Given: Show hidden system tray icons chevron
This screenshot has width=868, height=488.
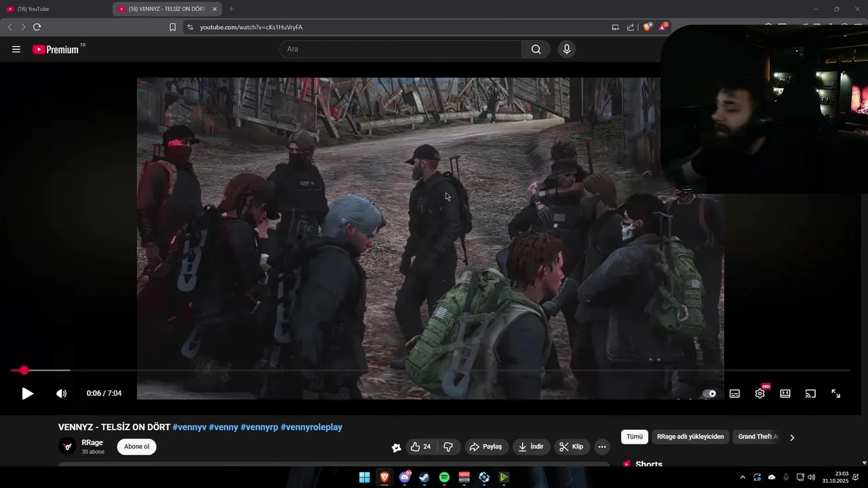Looking at the screenshot, I should coord(743,477).
